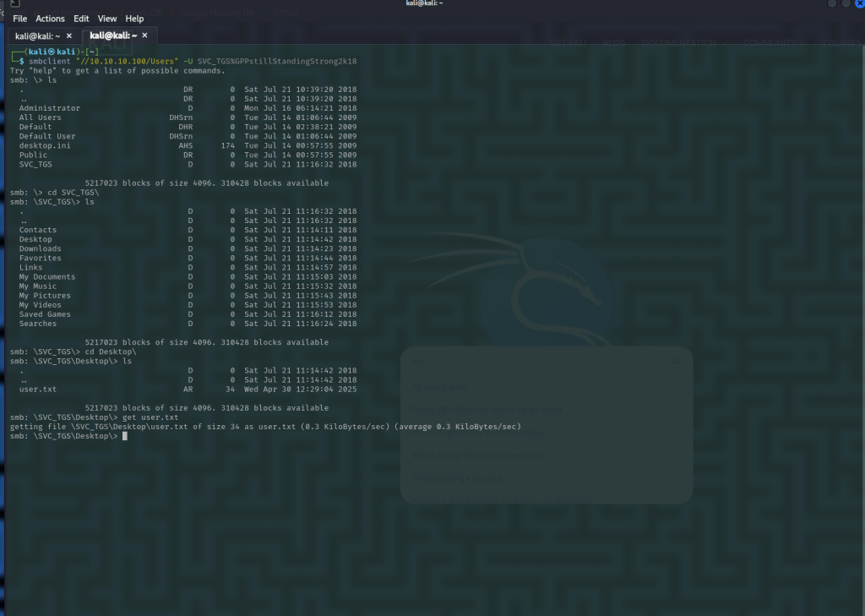Close the terminal window

pyautogui.click(x=858, y=4)
